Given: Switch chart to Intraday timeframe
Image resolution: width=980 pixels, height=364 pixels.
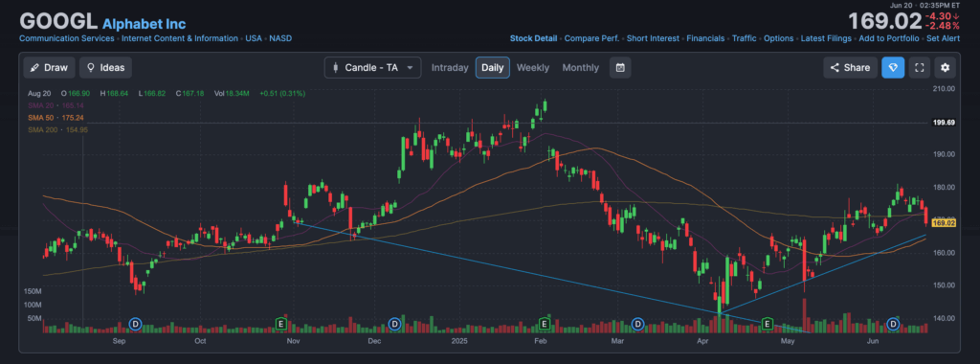Looking at the screenshot, I should point(450,68).
